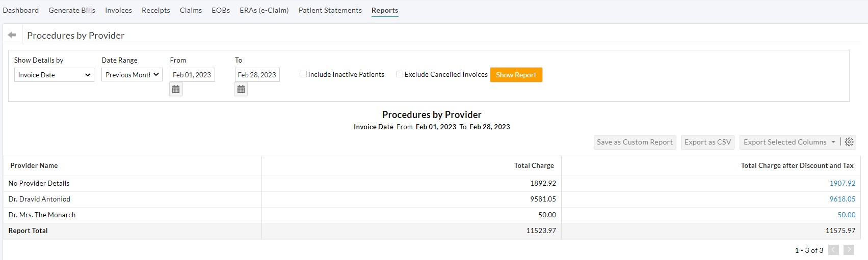Open the Patient Statements tab
Image resolution: width=868 pixels, height=260 pixels.
(330, 10)
